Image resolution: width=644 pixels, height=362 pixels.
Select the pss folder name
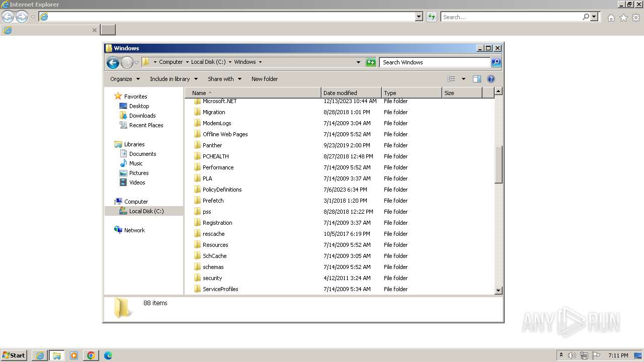pos(207,212)
